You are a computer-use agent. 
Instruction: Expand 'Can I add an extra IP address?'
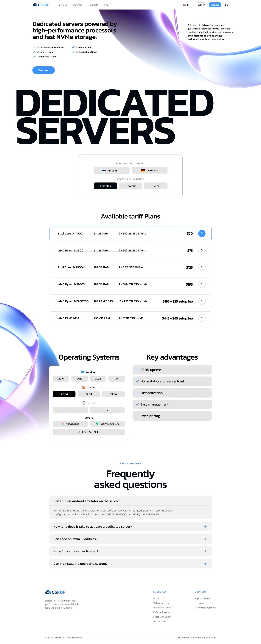pyautogui.click(x=205, y=539)
